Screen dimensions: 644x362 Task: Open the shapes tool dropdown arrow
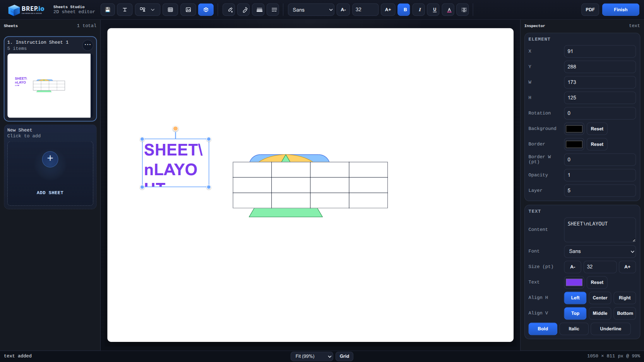pos(153,10)
